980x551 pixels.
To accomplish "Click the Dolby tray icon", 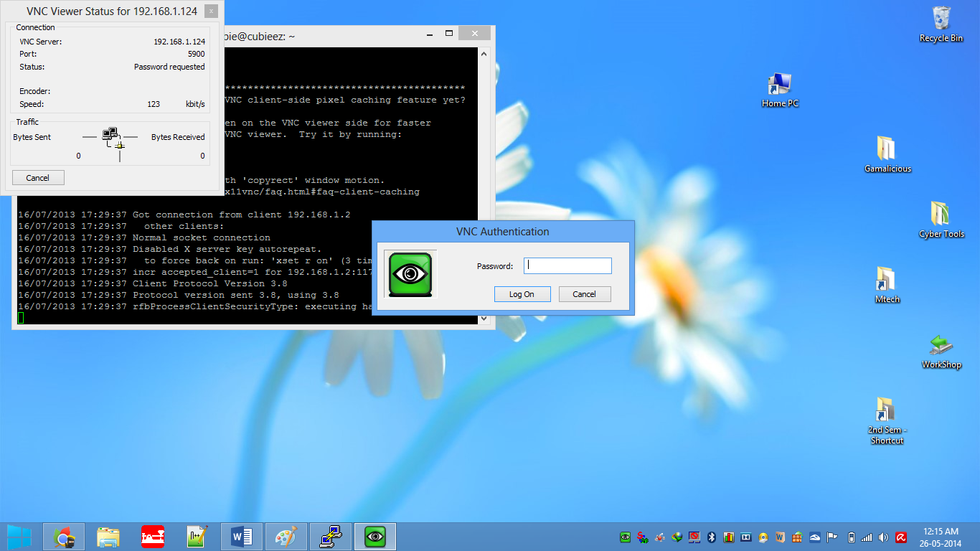I will (746, 537).
